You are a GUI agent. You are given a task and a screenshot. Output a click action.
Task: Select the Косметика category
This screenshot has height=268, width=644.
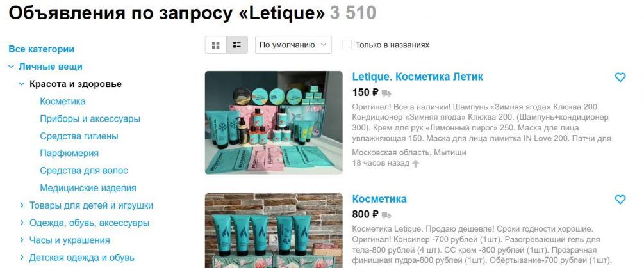click(63, 101)
